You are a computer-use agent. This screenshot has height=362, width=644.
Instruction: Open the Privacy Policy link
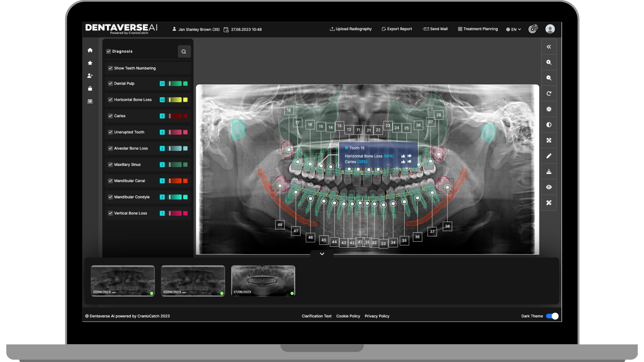tap(377, 316)
